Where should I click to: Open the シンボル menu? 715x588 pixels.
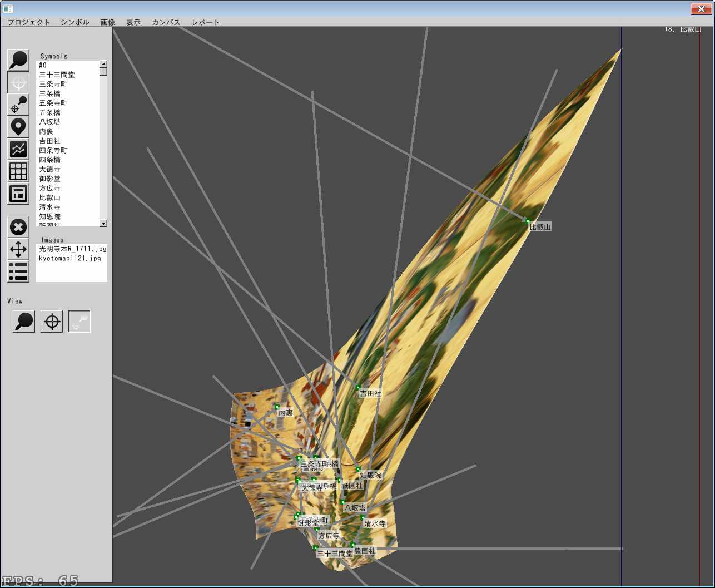pyautogui.click(x=75, y=22)
